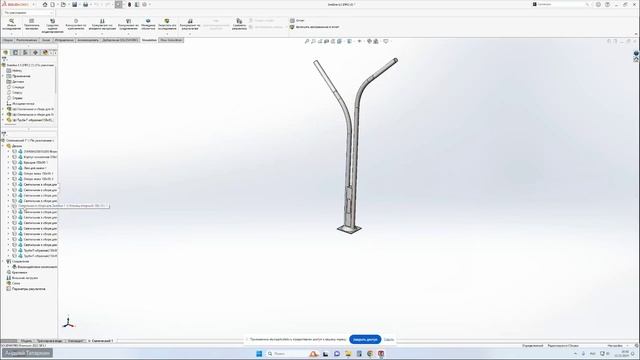Click the Open file icon
This screenshot has width=640, height=360.
(63, 4)
